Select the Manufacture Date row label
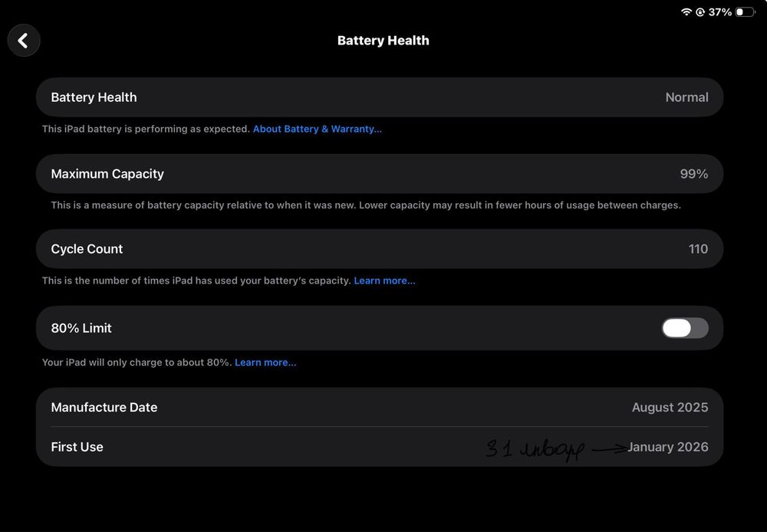This screenshot has width=767, height=532. click(x=104, y=407)
